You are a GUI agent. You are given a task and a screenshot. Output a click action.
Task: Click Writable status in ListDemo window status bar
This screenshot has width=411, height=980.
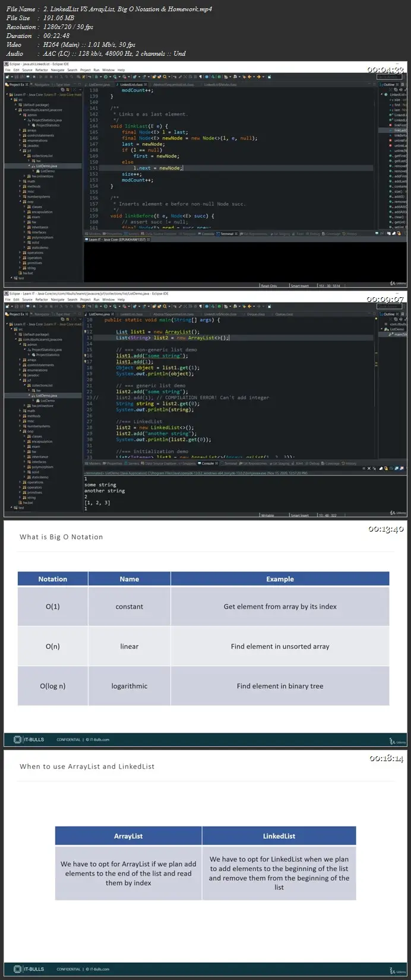[267, 515]
